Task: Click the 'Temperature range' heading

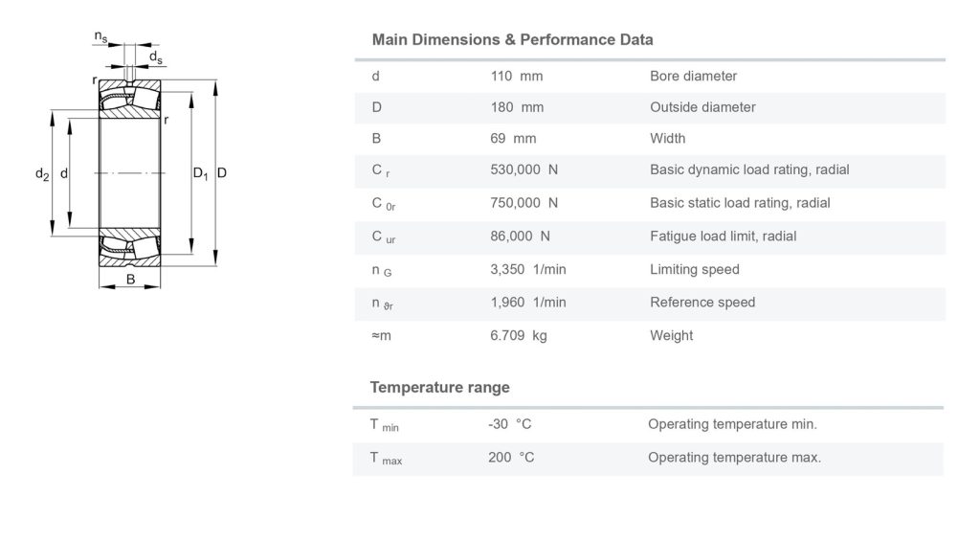Action: (439, 388)
